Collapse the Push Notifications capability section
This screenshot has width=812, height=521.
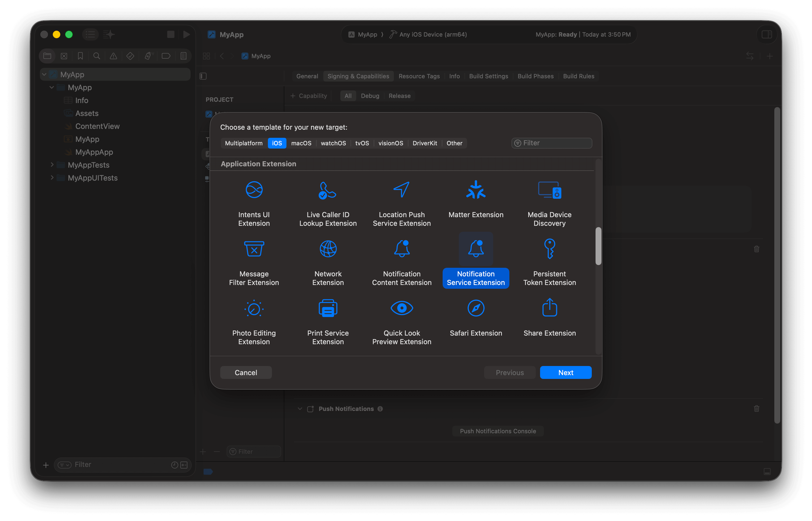pyautogui.click(x=300, y=409)
